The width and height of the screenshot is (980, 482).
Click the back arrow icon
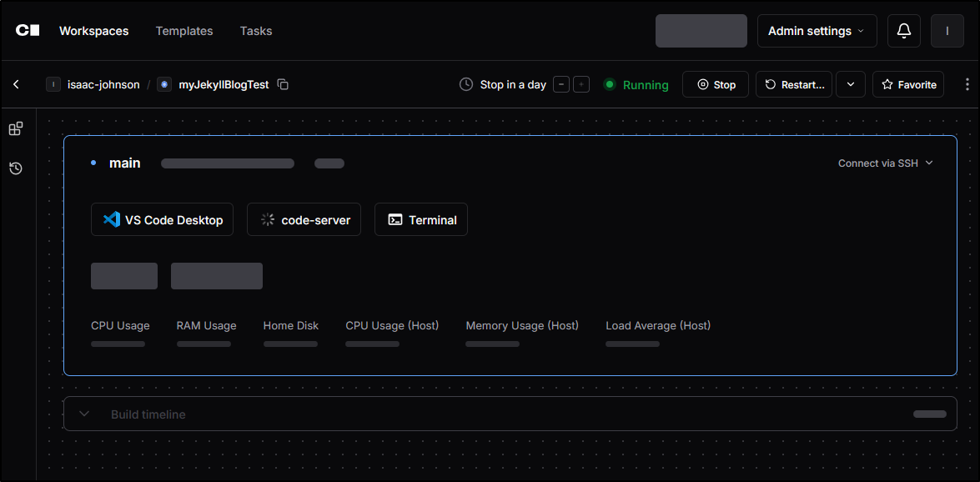[x=16, y=84]
